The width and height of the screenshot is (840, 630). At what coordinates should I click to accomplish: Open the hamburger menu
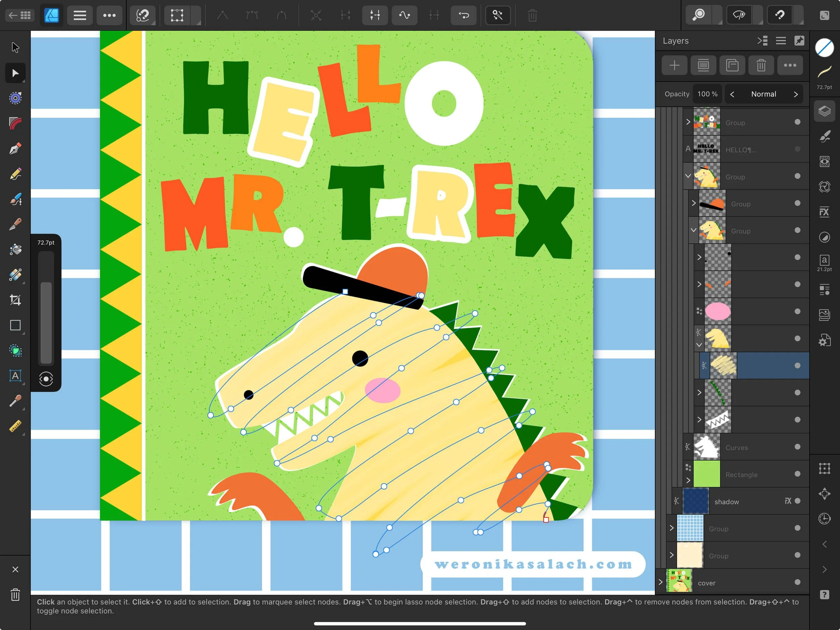click(79, 15)
